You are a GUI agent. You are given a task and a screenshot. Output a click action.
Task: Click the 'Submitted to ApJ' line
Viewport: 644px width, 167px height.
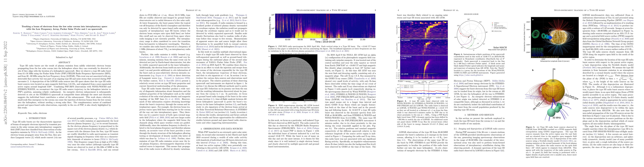pyautogui.click(x=64, y=58)
